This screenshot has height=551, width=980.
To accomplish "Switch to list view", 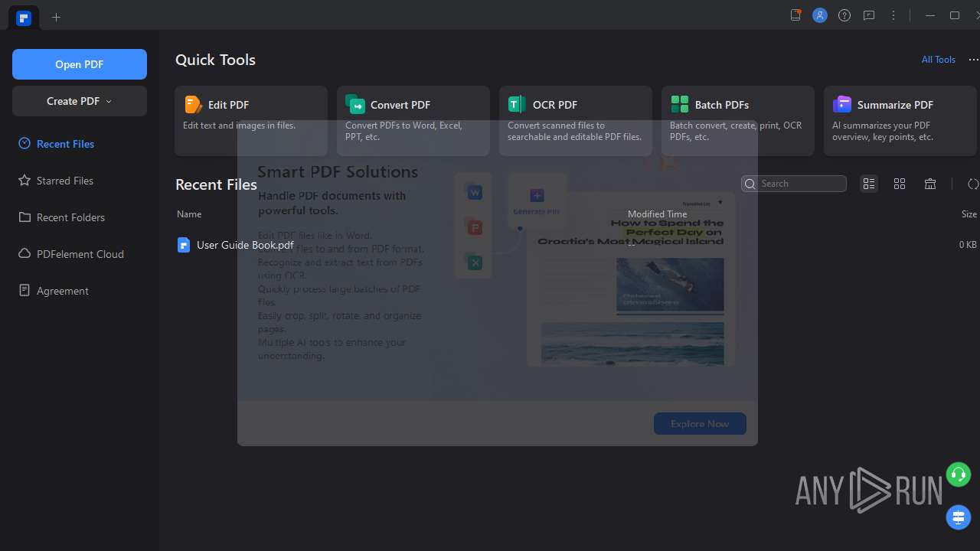I will [x=869, y=184].
